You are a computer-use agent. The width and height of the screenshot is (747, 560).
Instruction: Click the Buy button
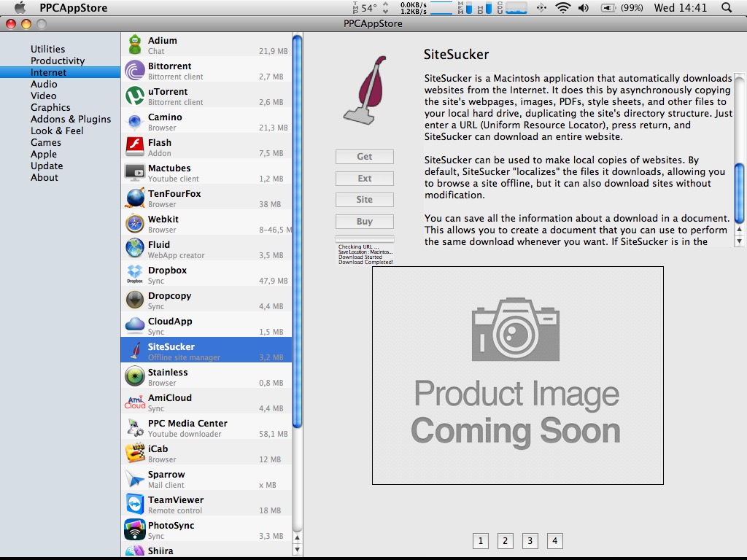[x=365, y=222]
